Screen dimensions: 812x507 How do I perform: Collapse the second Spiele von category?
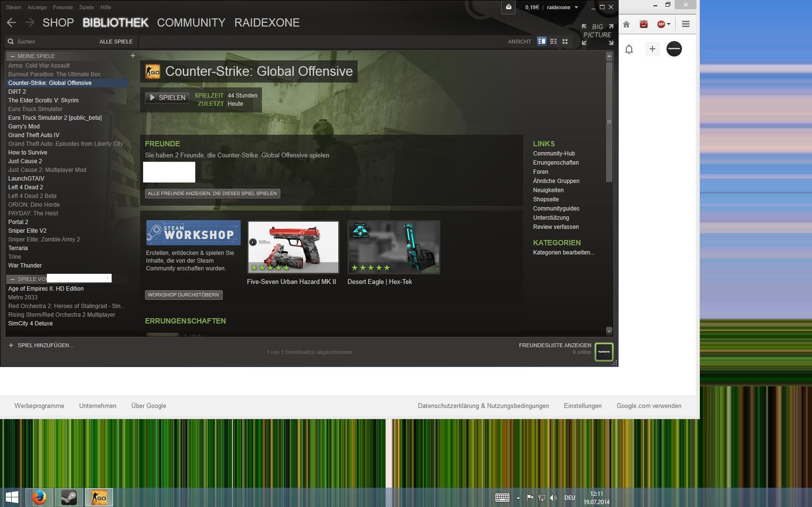coord(12,279)
